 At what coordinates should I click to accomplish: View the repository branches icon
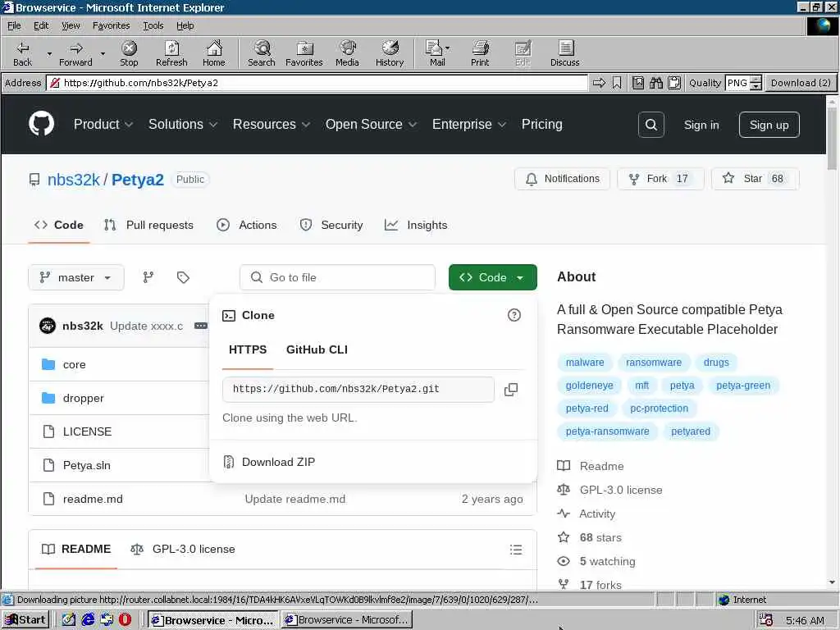pos(148,277)
